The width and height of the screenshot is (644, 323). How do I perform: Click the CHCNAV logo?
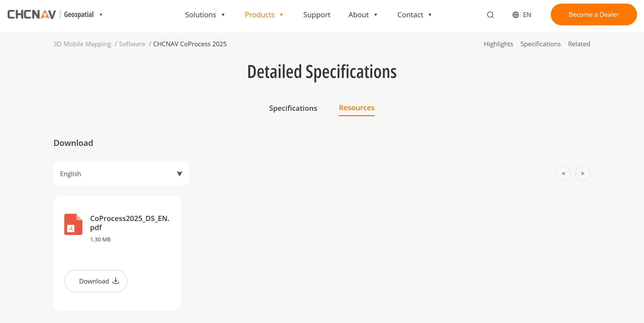(32, 14)
